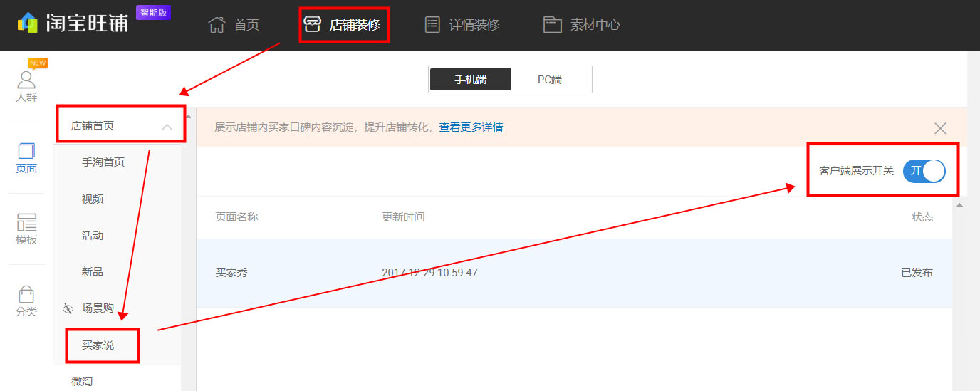Click timestamp 2017-12-29 10:59:47
Viewport: 980px width, 391px height.
pos(429,273)
